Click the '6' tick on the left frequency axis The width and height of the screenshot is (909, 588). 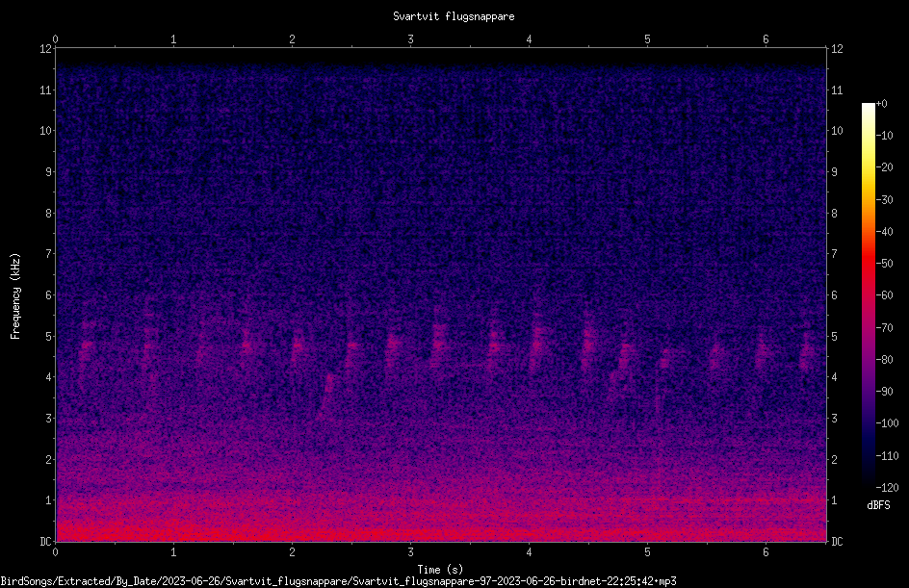tap(48, 294)
